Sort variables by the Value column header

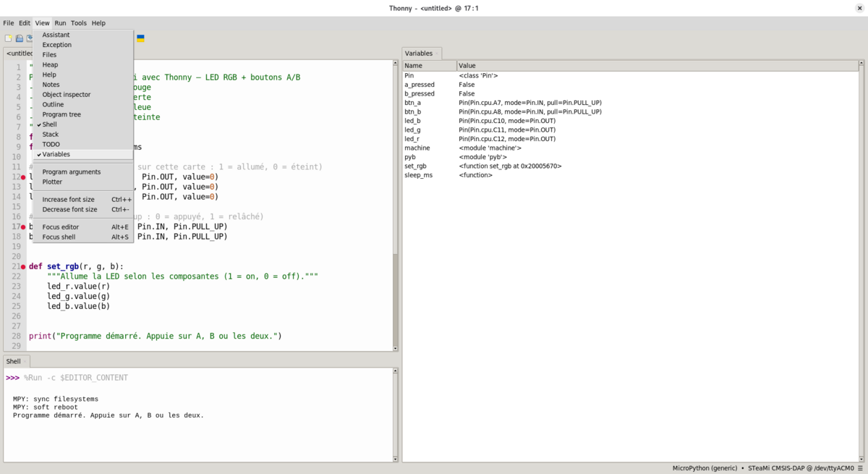(x=657, y=66)
